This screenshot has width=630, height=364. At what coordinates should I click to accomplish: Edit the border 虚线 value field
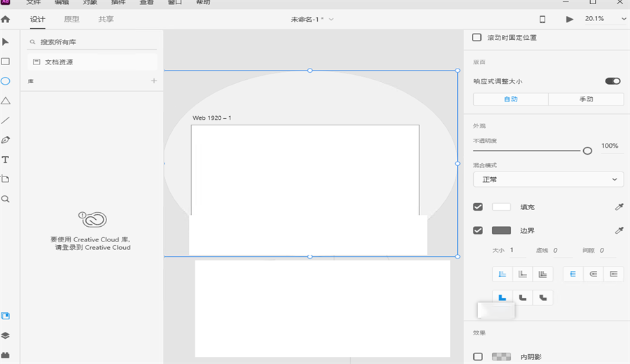[561, 250]
